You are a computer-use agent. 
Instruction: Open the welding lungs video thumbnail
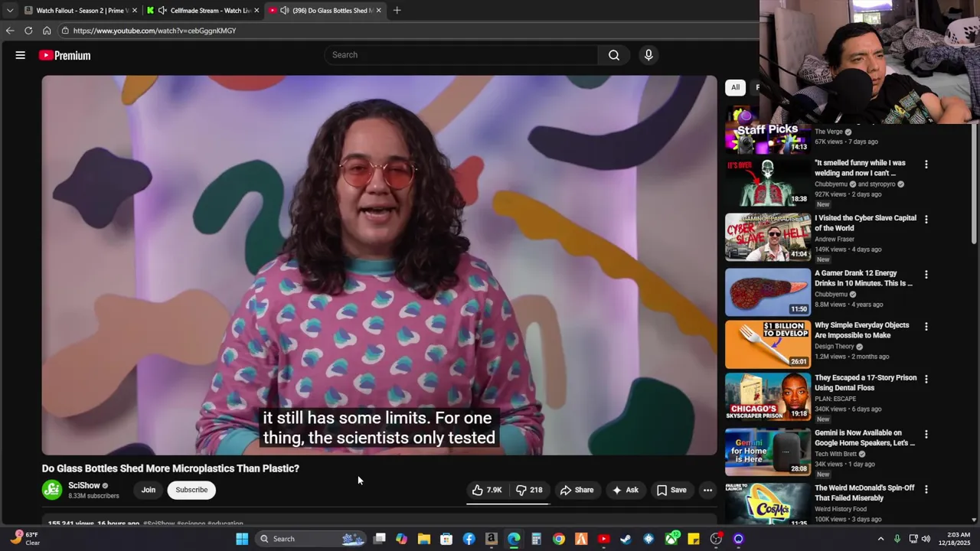[768, 182]
